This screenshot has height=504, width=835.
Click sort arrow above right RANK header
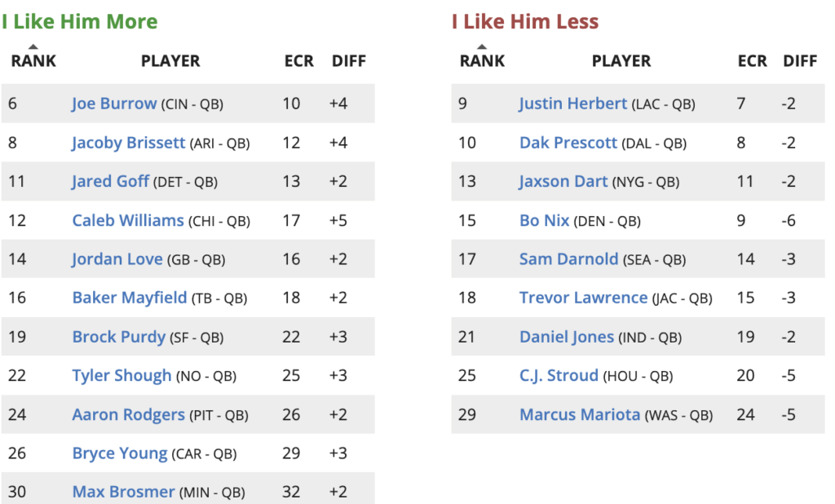coord(482,46)
